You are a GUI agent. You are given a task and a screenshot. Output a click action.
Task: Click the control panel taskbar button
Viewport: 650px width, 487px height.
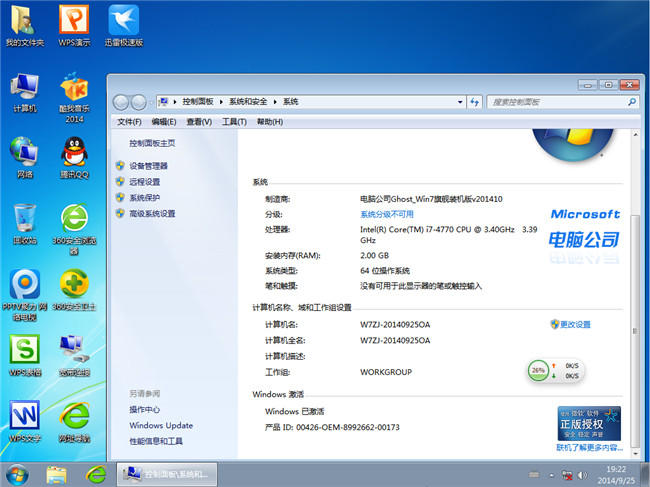(x=167, y=475)
